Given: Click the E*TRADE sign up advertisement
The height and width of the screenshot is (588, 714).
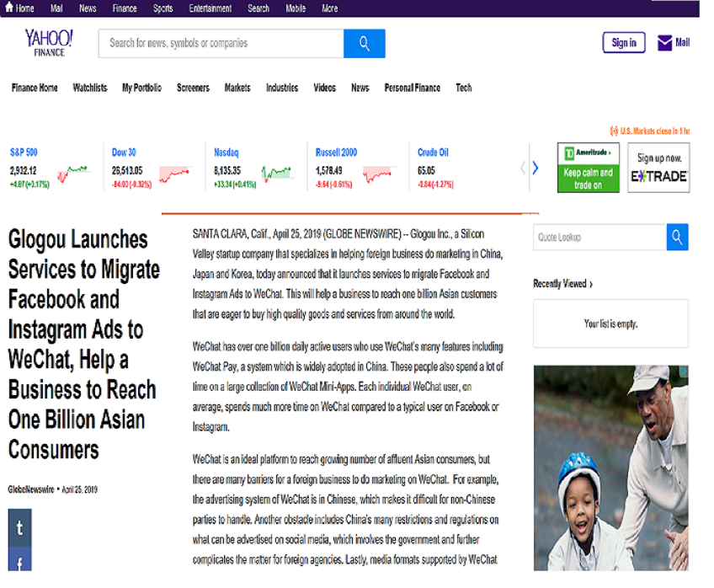Looking at the screenshot, I should (x=659, y=168).
